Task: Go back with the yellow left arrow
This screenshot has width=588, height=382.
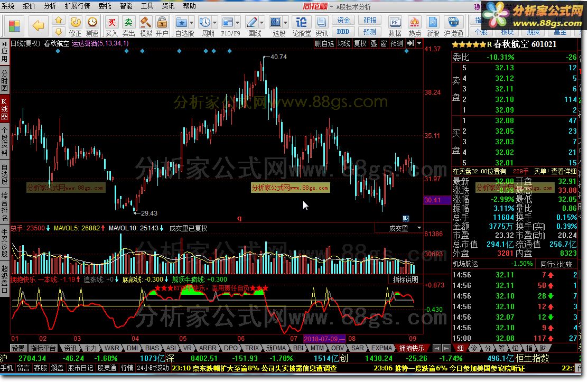Action: [38, 25]
